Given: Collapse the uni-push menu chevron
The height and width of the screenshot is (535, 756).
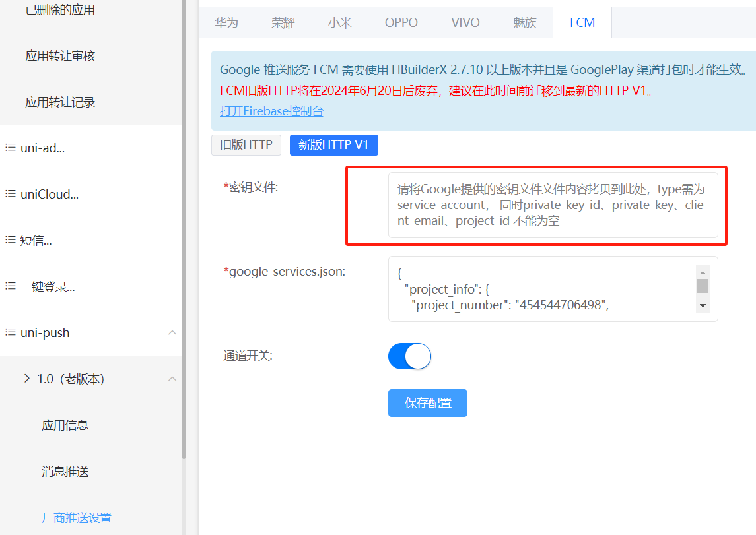Looking at the screenshot, I should 172,332.
